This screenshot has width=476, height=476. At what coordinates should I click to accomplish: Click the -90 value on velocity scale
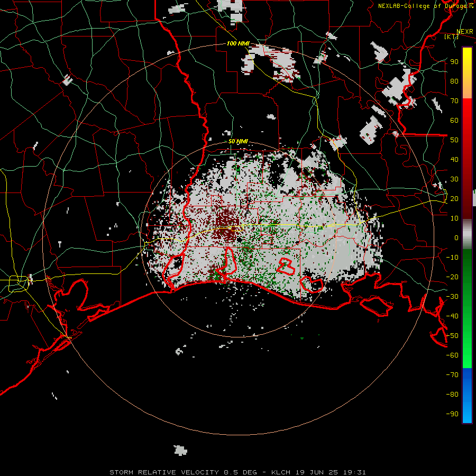tap(452, 414)
